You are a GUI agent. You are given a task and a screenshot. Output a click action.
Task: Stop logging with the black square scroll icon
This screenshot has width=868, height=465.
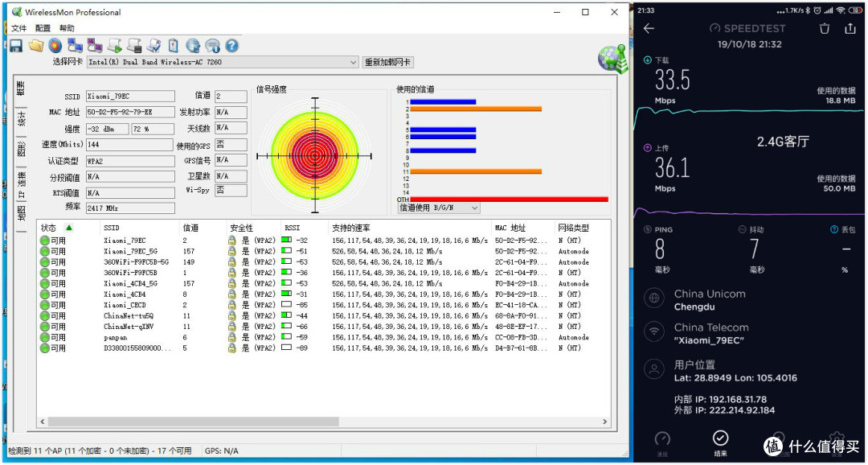coord(134,45)
